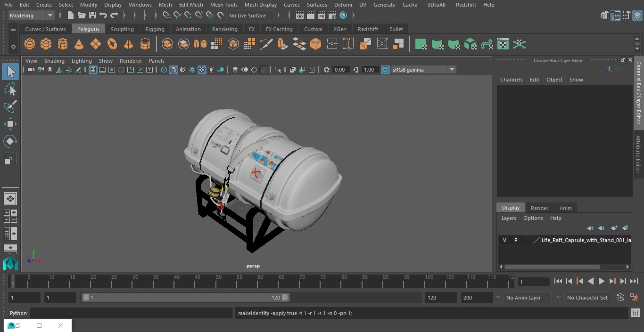
Task: Click the planar UV mapping shelf icon
Action: pos(421,44)
